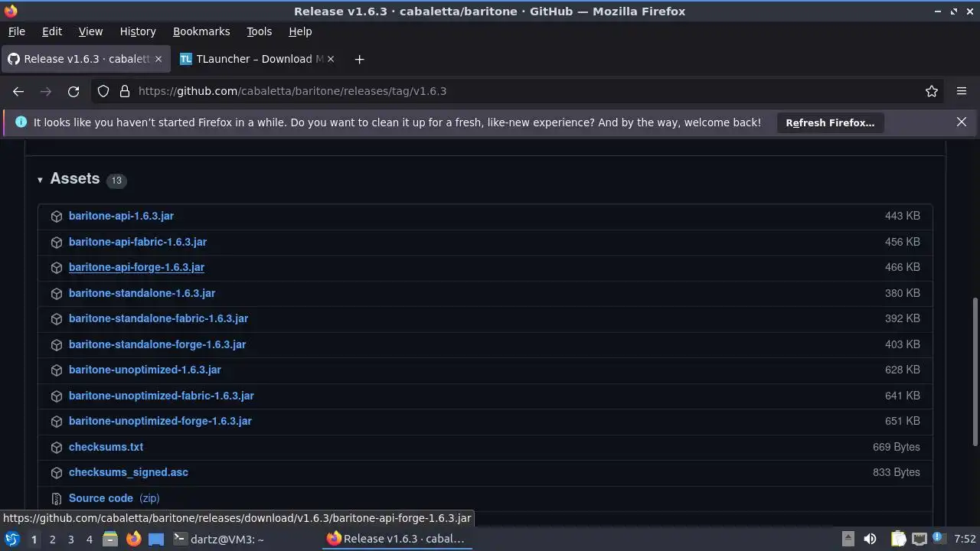Download baritone-api-fabric-1.6.3.jar
Image resolution: width=980 pixels, height=551 pixels.
pyautogui.click(x=138, y=242)
